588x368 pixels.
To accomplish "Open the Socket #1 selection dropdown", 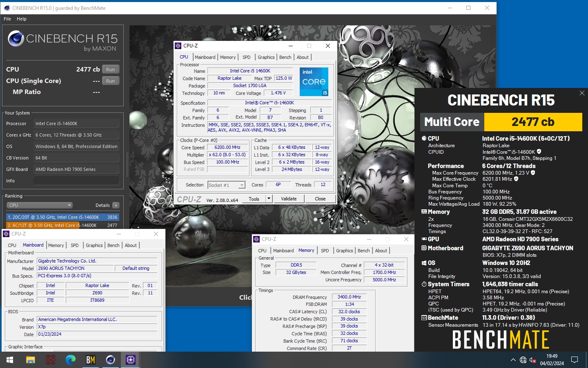I will (227, 185).
